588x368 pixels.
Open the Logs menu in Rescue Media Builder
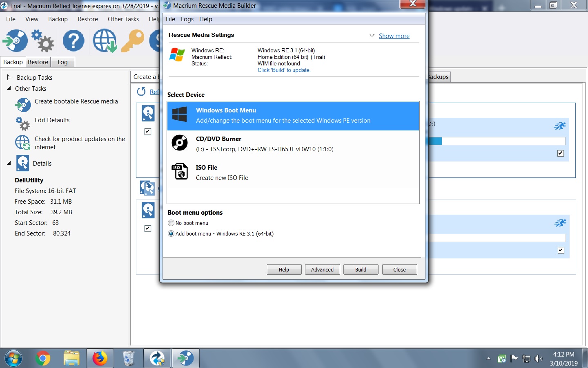(x=187, y=19)
